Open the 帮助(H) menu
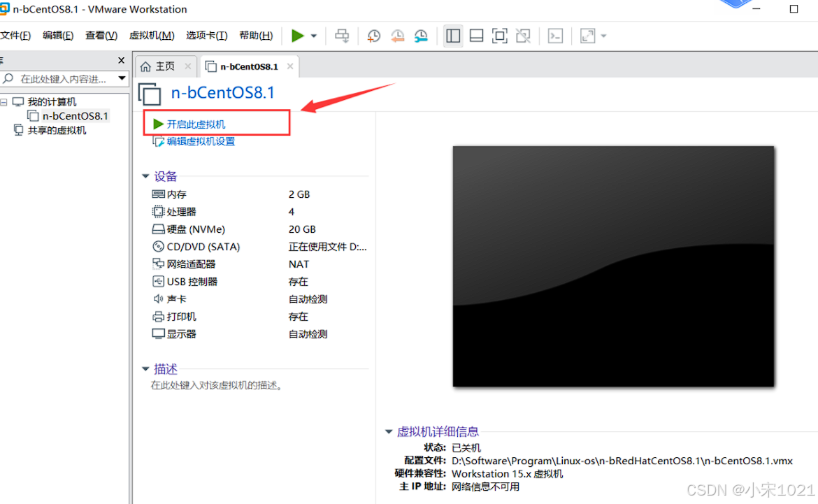The height and width of the screenshot is (504, 818). (256, 36)
